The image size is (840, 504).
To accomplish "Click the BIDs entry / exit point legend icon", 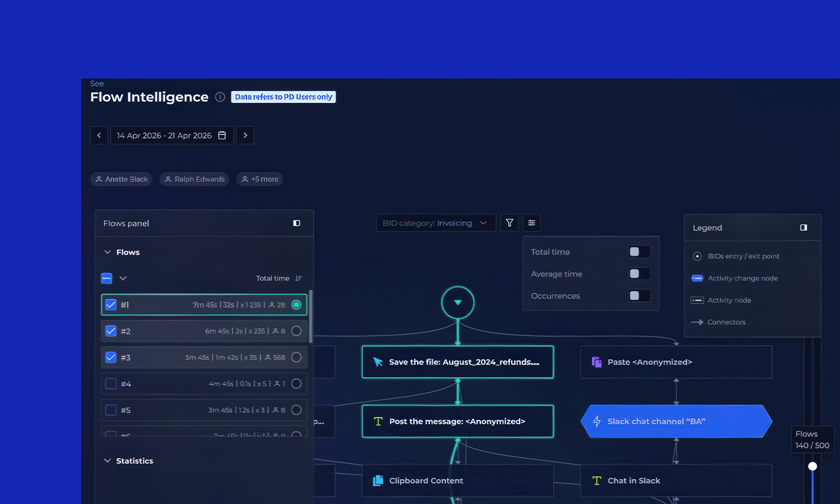I will coord(697,256).
